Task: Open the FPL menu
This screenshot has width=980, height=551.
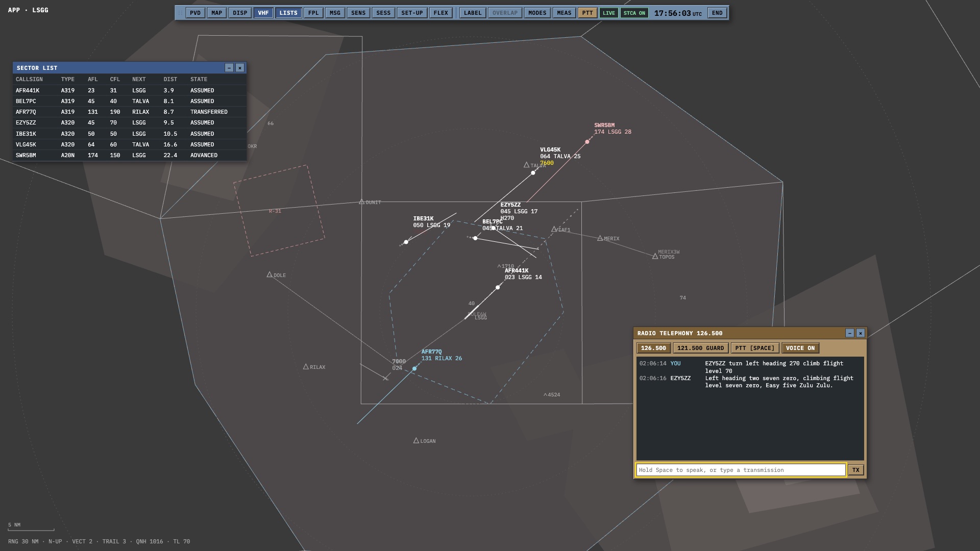Action: [x=313, y=13]
